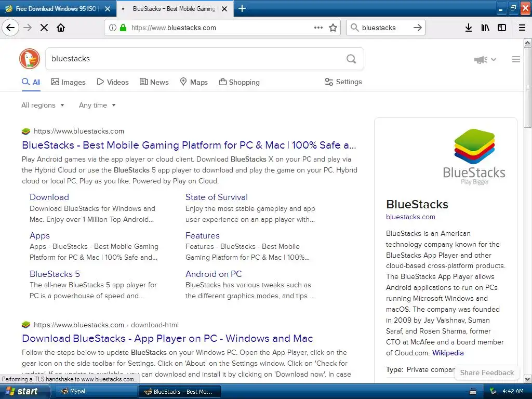Stop loading the page with the X button

[44, 28]
